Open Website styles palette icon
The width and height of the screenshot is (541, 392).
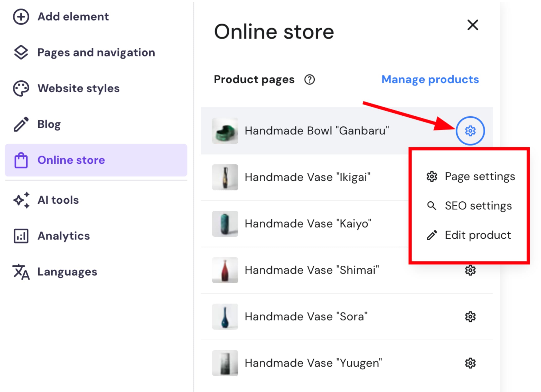[x=21, y=88]
